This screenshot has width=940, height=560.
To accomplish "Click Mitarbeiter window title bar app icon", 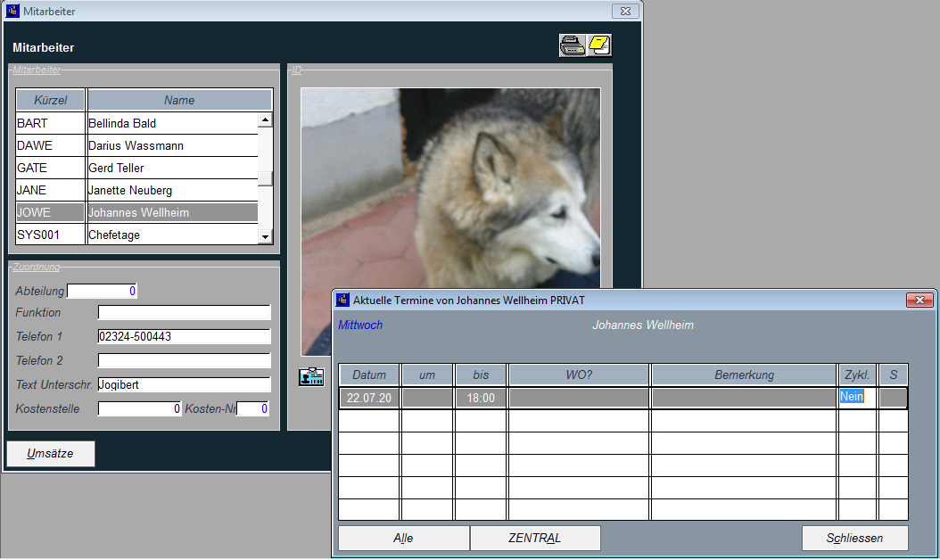I will 12,11.
